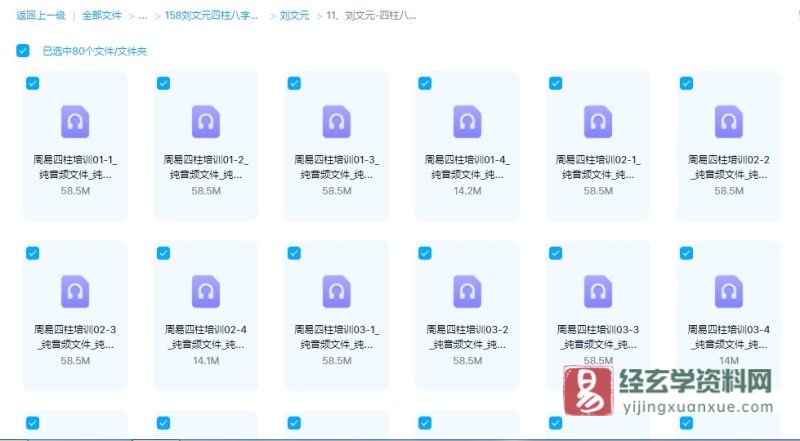
Task: Navigate to 全部文件 breadcrumb
Action: tap(101, 16)
